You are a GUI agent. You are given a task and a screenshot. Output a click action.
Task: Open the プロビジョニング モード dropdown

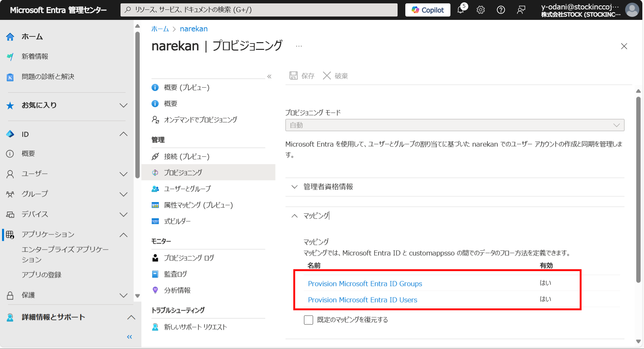[x=455, y=125]
